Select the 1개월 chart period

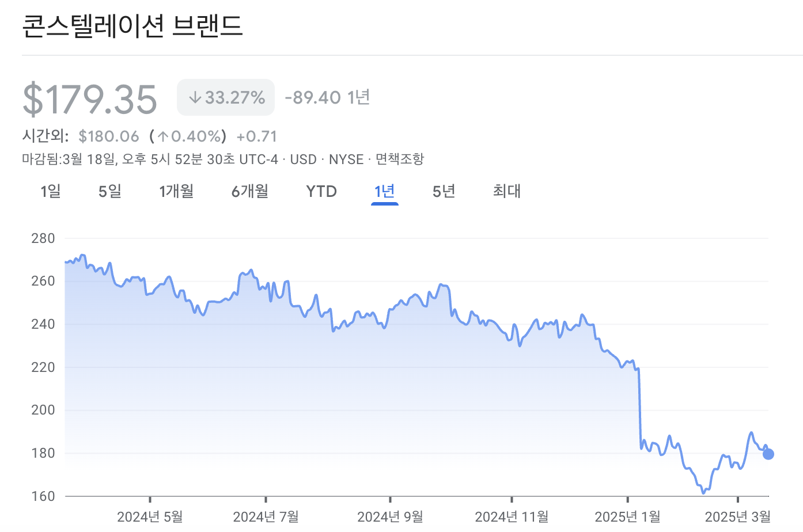click(176, 191)
